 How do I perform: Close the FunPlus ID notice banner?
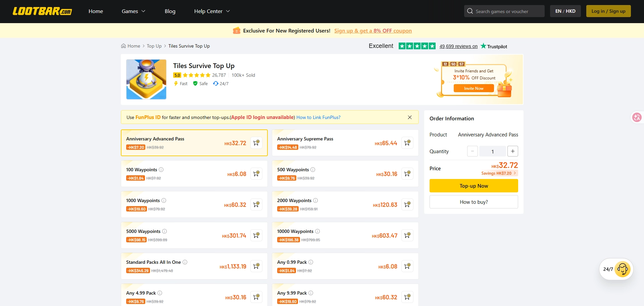click(x=410, y=117)
